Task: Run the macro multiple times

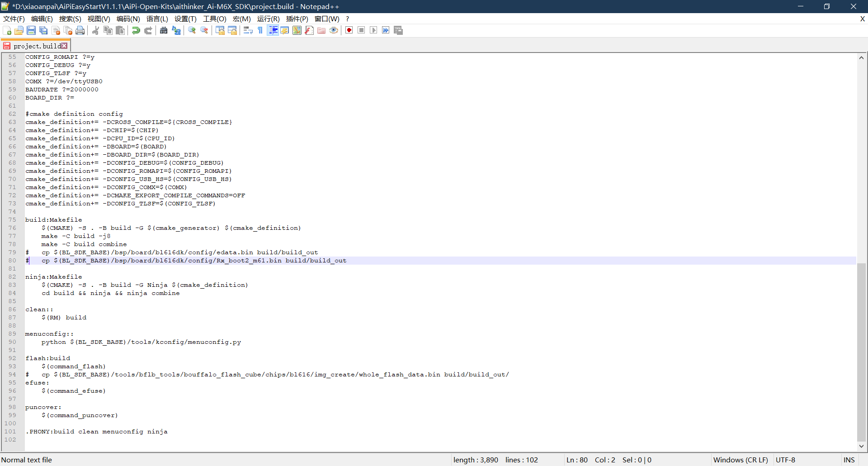Action: pyautogui.click(x=386, y=30)
